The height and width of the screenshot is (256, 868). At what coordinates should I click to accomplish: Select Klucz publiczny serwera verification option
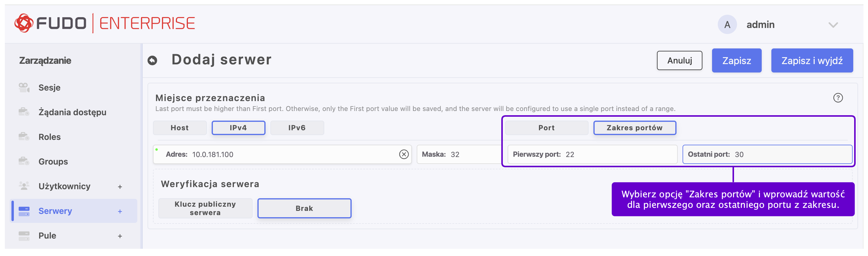click(205, 208)
